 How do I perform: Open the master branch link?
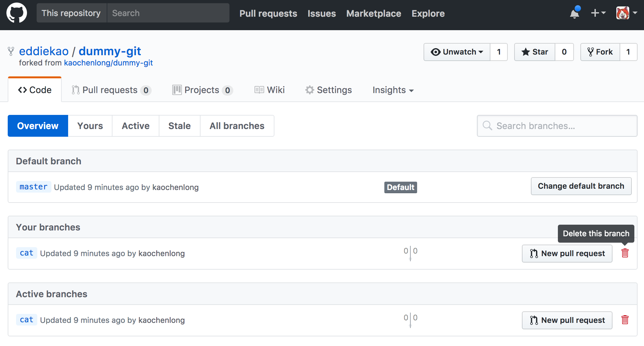point(33,187)
